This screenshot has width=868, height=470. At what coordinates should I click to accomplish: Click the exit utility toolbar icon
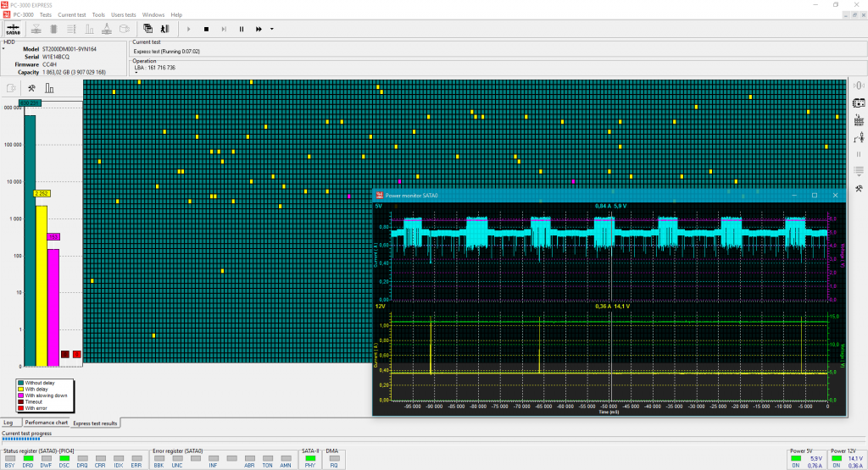coord(164,29)
